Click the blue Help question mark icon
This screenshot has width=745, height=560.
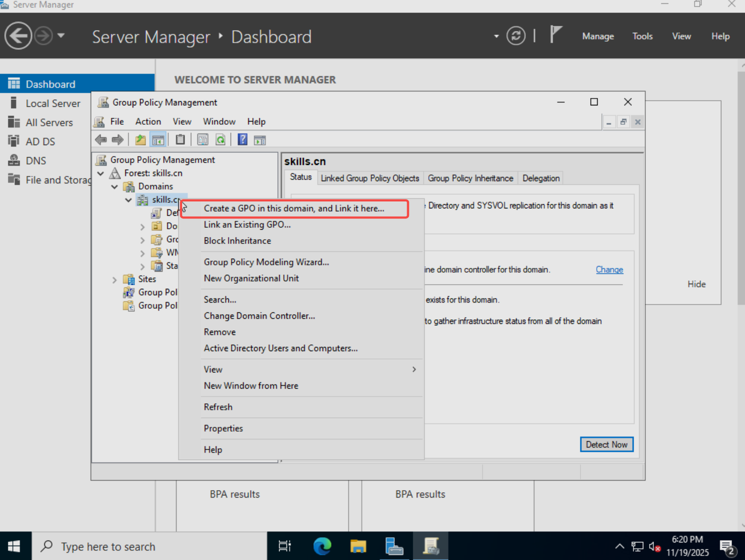tap(243, 140)
